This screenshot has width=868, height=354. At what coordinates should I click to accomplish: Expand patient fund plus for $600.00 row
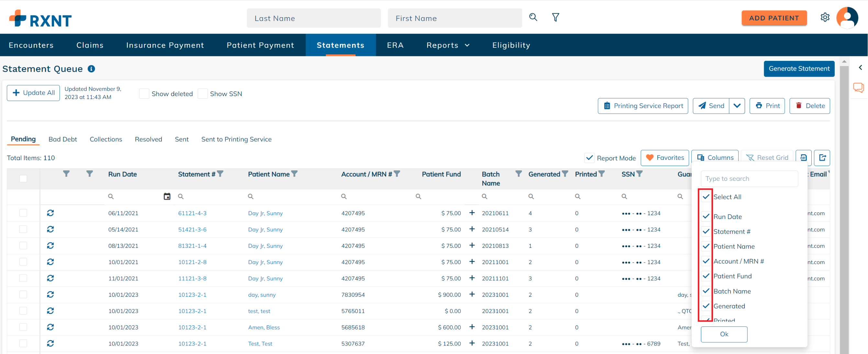point(472,327)
